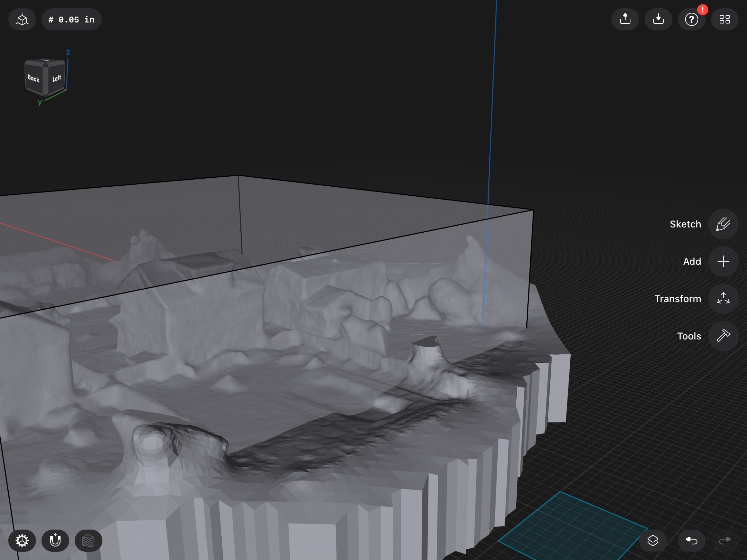
Task: Open the Sketch tools menu
Action: pyautogui.click(x=723, y=224)
